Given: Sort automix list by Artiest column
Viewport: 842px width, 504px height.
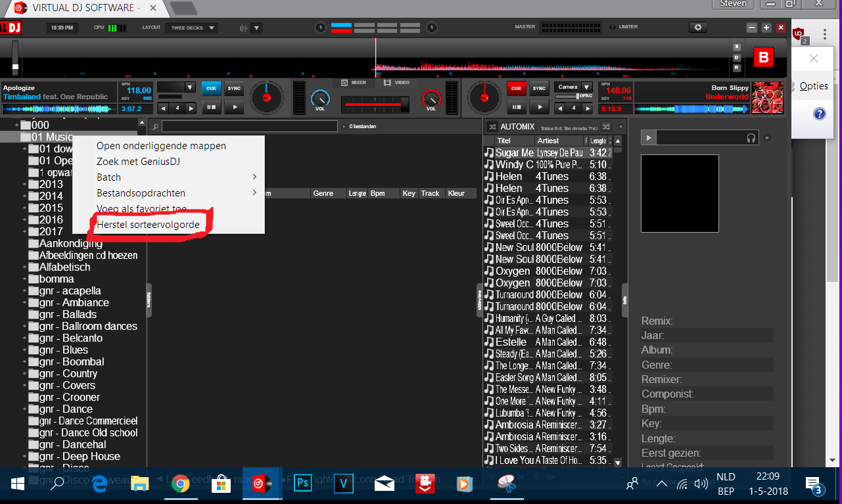Looking at the screenshot, I should (559, 141).
